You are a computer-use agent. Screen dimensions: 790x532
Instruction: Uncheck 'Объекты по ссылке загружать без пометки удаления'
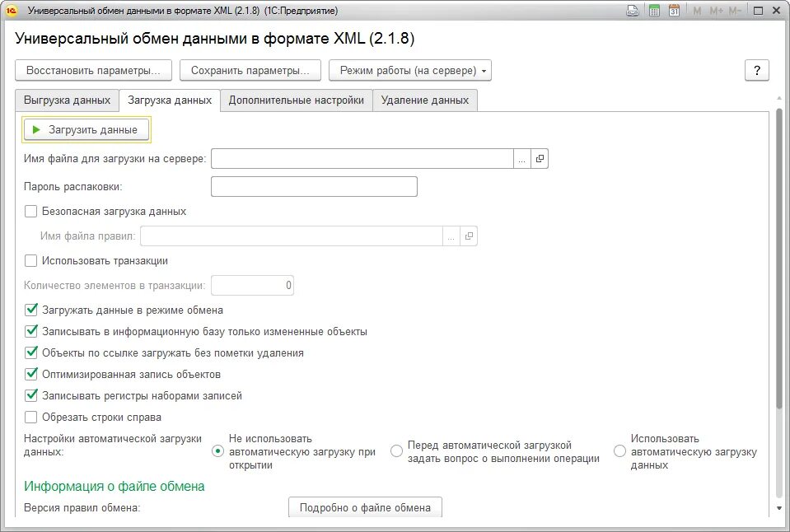[x=30, y=352]
